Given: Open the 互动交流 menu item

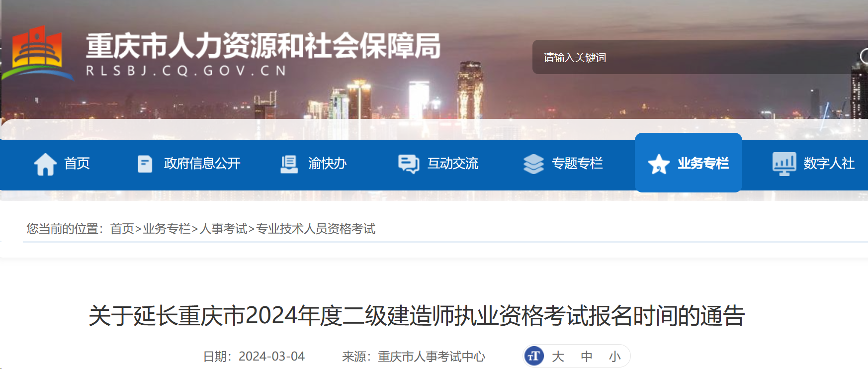Looking at the screenshot, I should [x=453, y=164].
